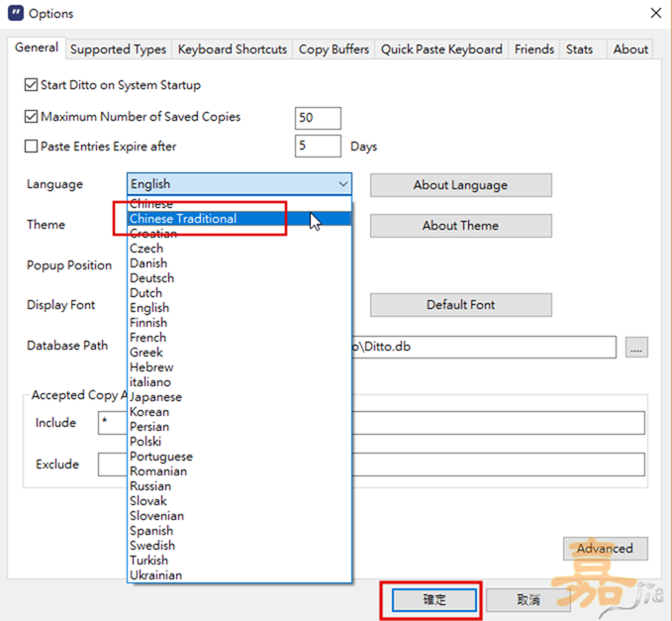Select Chinese Traditional language option

pos(240,218)
